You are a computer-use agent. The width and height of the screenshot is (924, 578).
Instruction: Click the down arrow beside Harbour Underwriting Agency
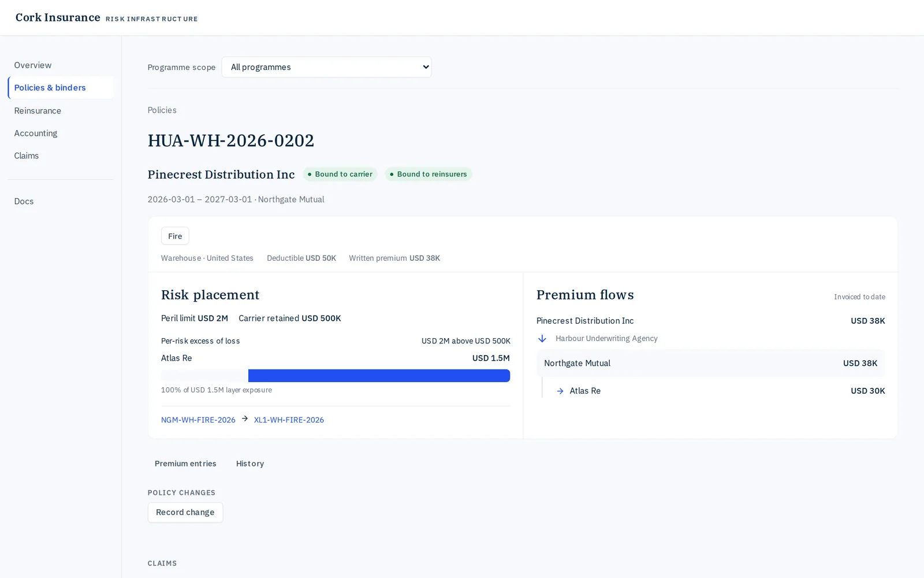[542, 339]
